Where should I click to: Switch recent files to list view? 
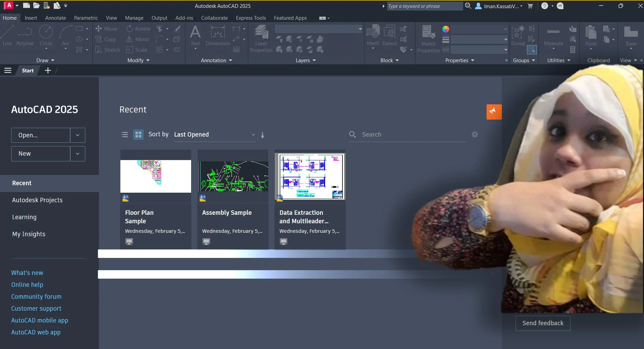(125, 135)
